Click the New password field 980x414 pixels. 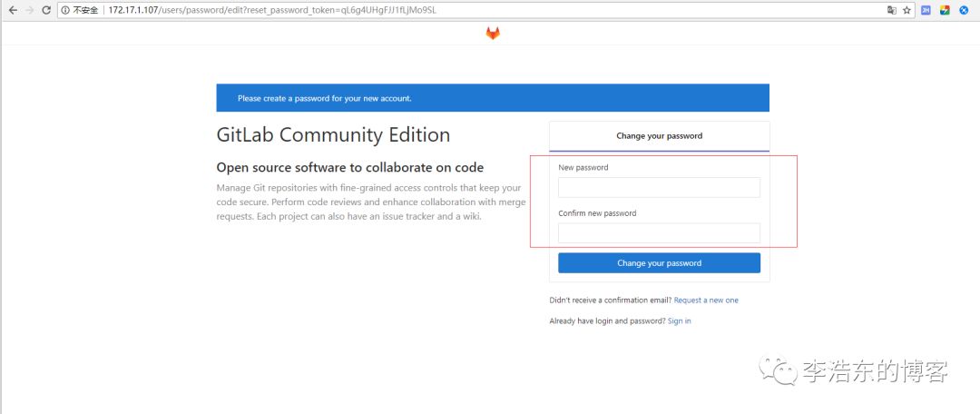coord(659,188)
